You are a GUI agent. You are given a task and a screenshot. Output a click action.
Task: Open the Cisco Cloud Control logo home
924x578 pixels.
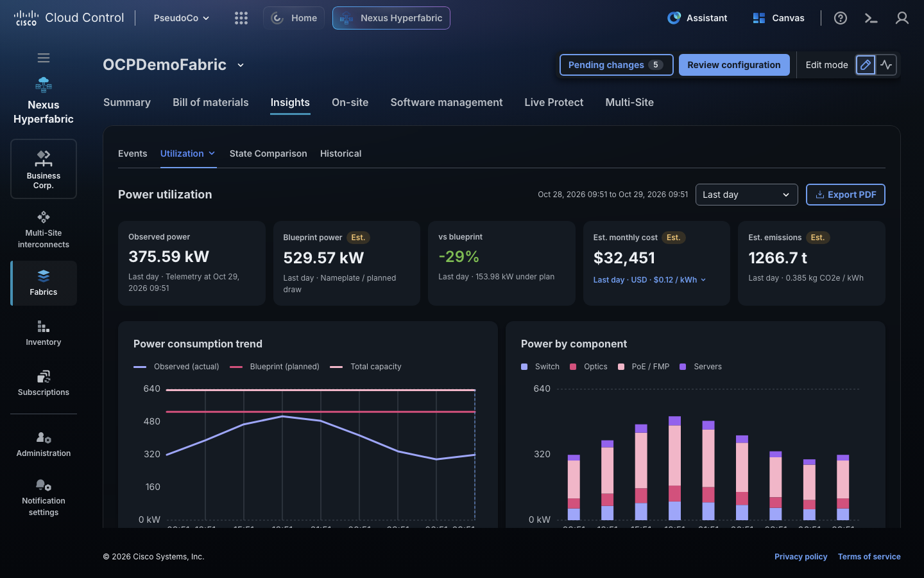[x=69, y=18]
